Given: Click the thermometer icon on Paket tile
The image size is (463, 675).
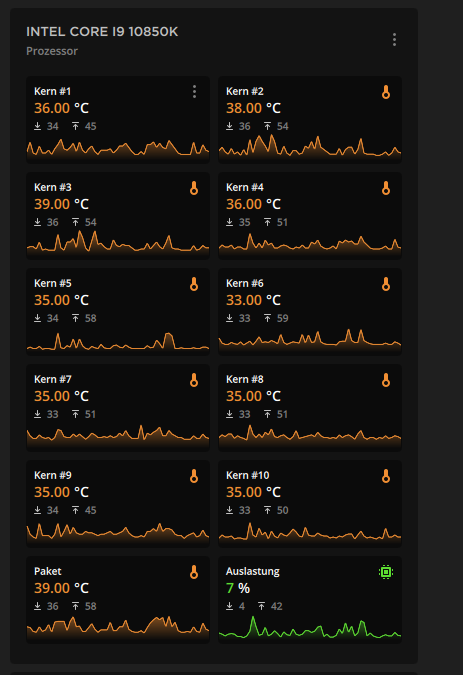Looking at the screenshot, I should click(194, 572).
